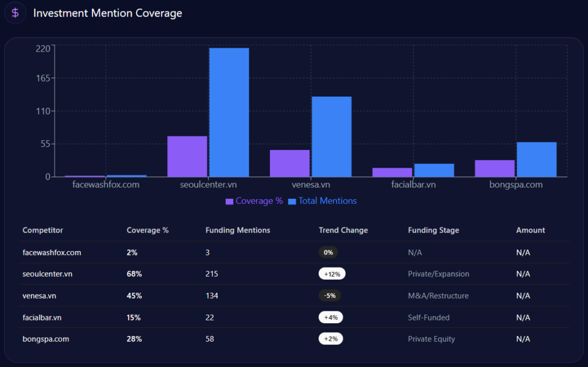
Task: Click seoulcenter.vn blue Total Mentions bar
Action: click(x=229, y=112)
